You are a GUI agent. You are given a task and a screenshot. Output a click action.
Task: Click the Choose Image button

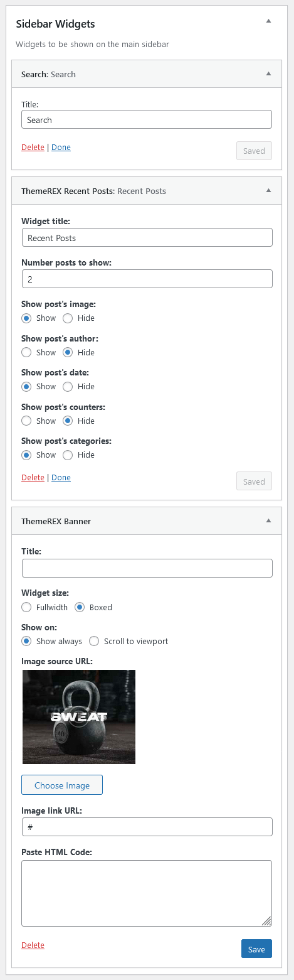pos(62,785)
